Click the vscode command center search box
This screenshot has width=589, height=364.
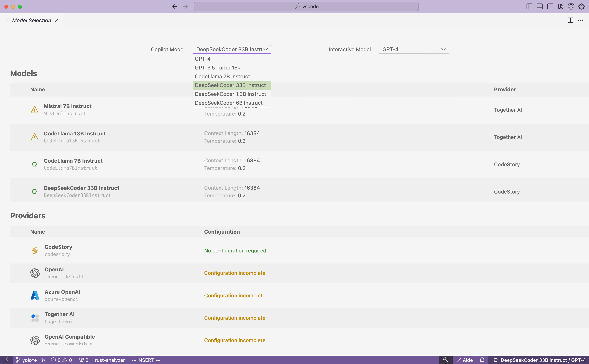click(306, 7)
